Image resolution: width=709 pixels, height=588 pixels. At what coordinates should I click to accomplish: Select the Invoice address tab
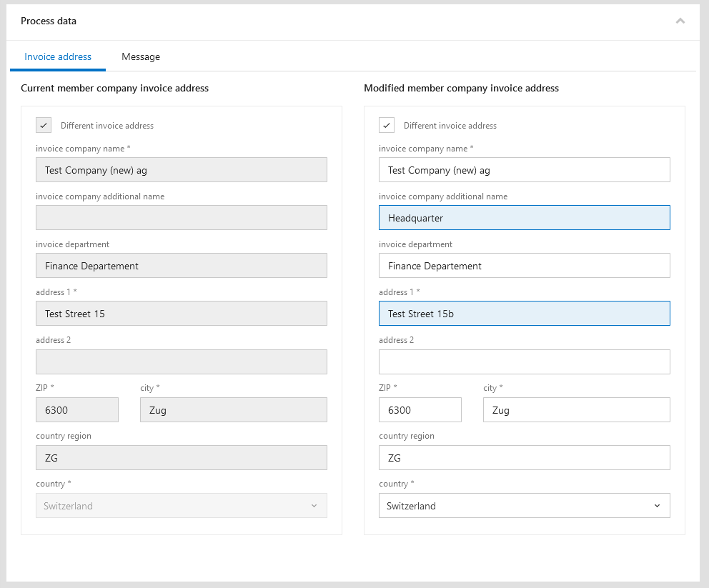[x=58, y=57]
